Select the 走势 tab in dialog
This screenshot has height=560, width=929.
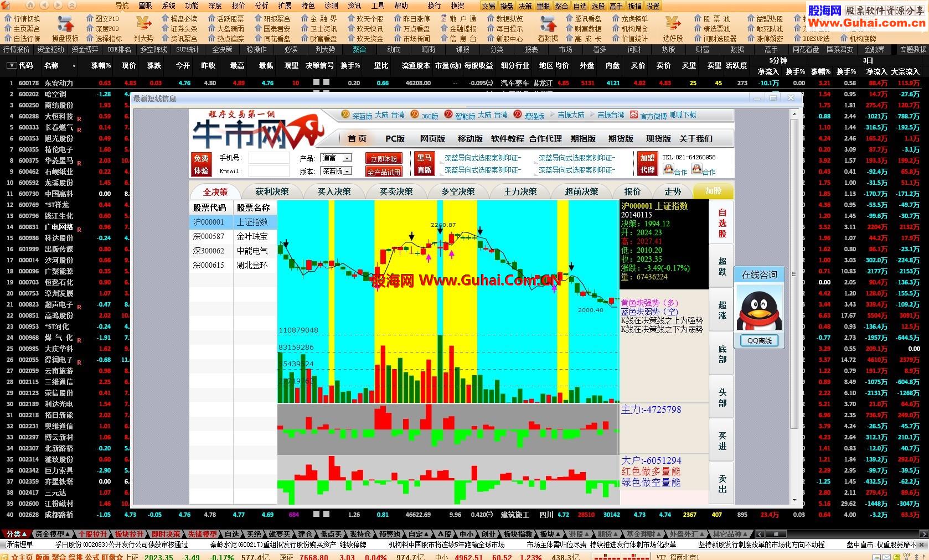click(673, 191)
